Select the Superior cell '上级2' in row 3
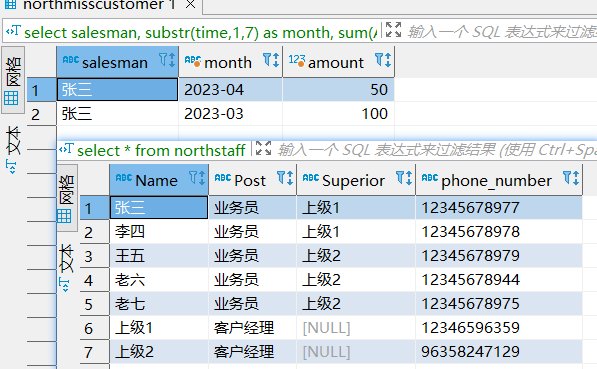 pyautogui.click(x=356, y=256)
